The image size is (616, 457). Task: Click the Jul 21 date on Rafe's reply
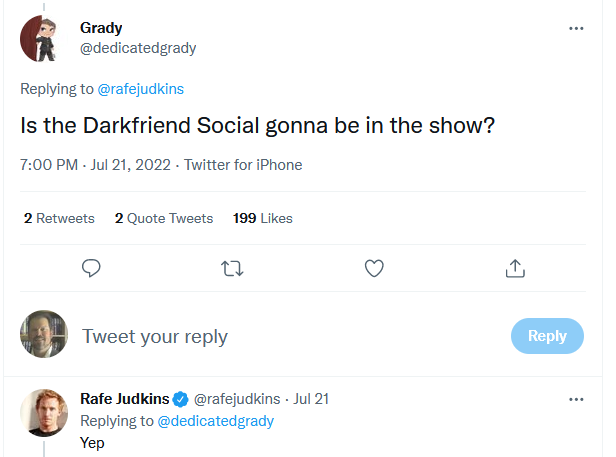[x=311, y=399]
